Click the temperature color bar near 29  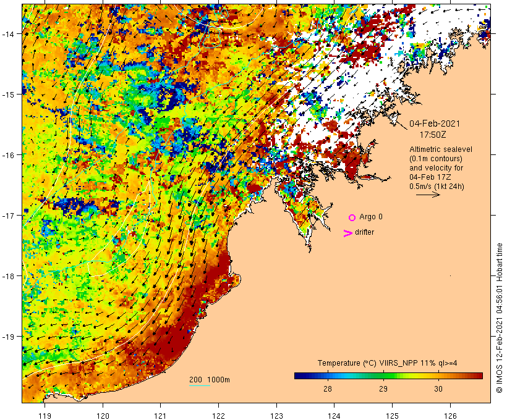pos(383,376)
